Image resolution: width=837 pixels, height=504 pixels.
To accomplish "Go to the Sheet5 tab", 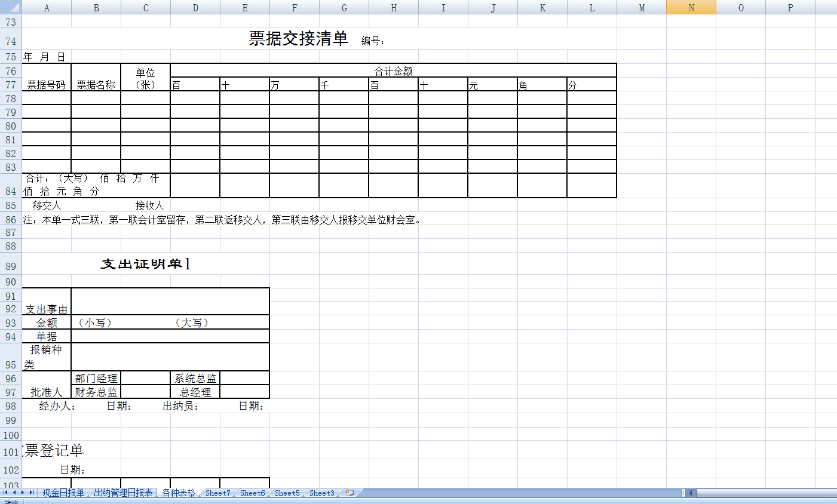I will [x=287, y=493].
